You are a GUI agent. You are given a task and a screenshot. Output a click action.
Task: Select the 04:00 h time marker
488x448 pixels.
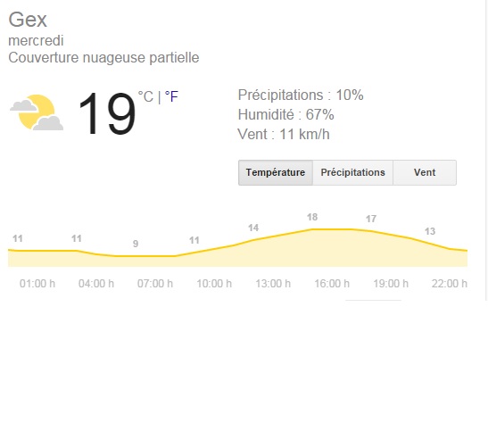(96, 284)
